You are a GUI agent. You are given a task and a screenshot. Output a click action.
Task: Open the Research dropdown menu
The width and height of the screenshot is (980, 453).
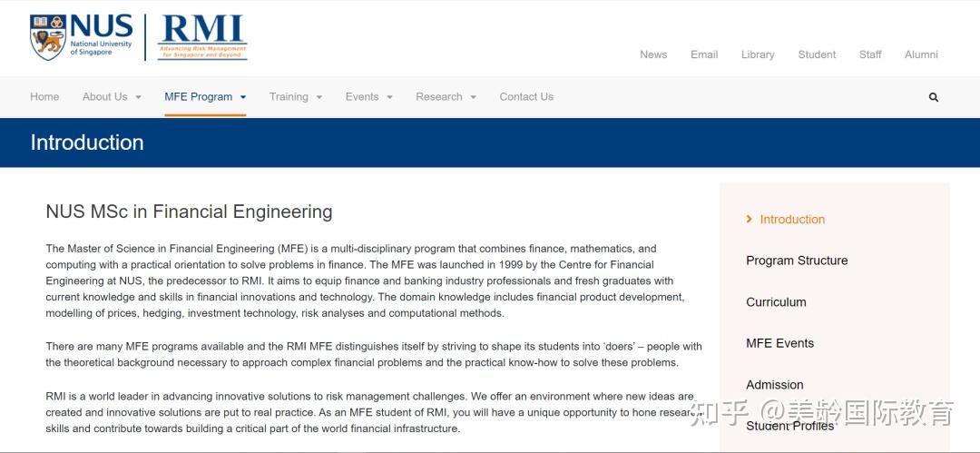[x=446, y=97]
